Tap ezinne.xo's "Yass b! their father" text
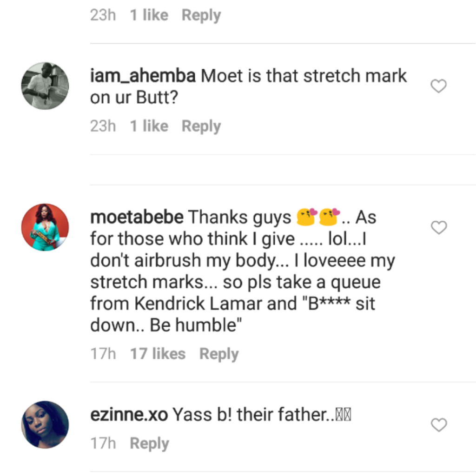 coord(261,415)
